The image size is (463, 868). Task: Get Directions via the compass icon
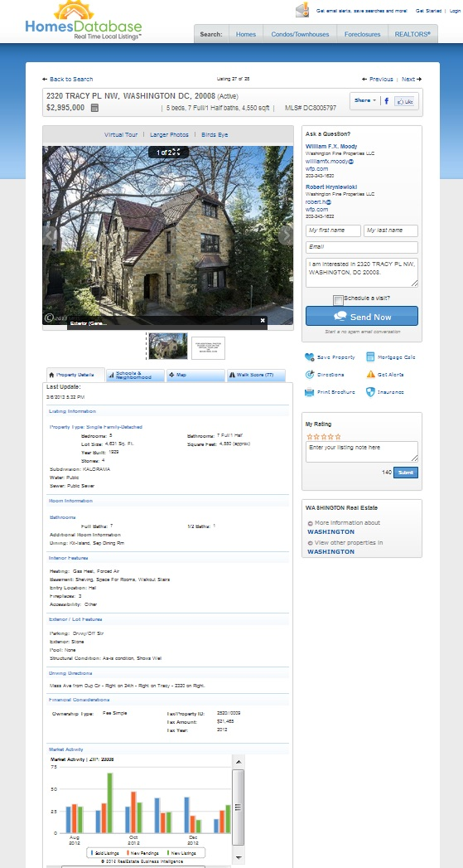(x=309, y=375)
